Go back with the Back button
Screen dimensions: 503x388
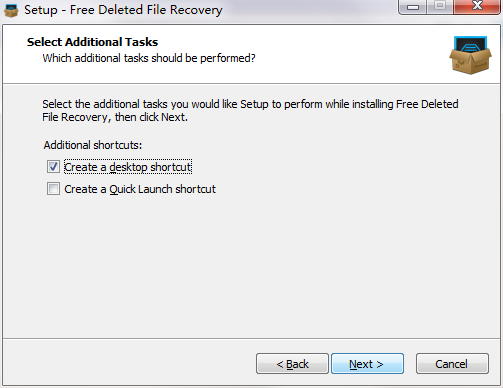coord(292,364)
